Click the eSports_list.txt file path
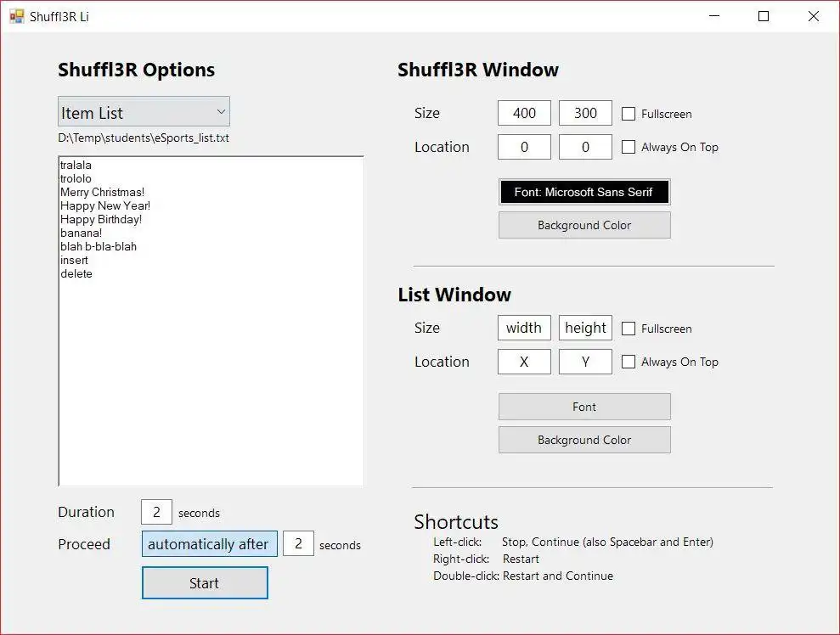The height and width of the screenshot is (635, 840). pos(144,138)
